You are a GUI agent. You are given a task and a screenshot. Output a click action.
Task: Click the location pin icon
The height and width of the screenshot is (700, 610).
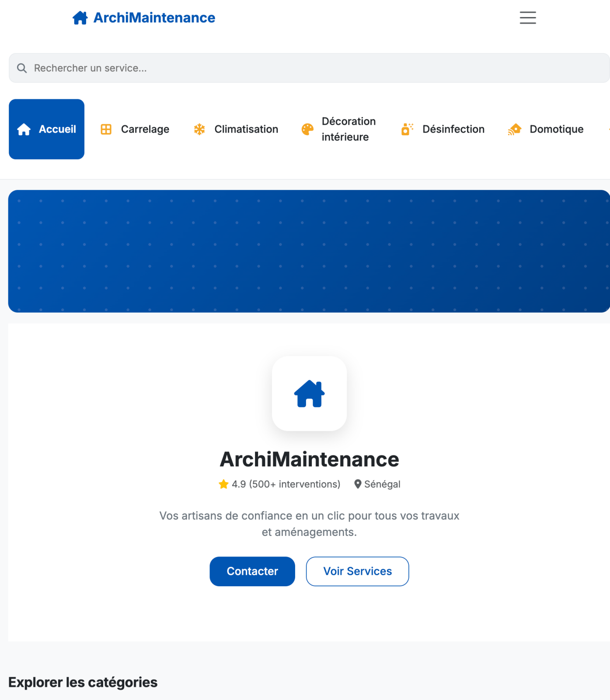(x=358, y=484)
